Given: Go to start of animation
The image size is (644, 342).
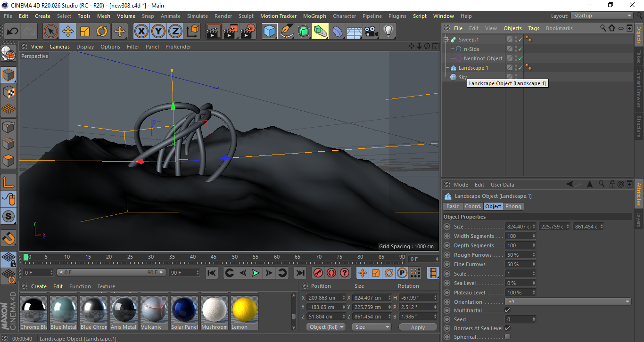Looking at the screenshot, I should [x=212, y=273].
